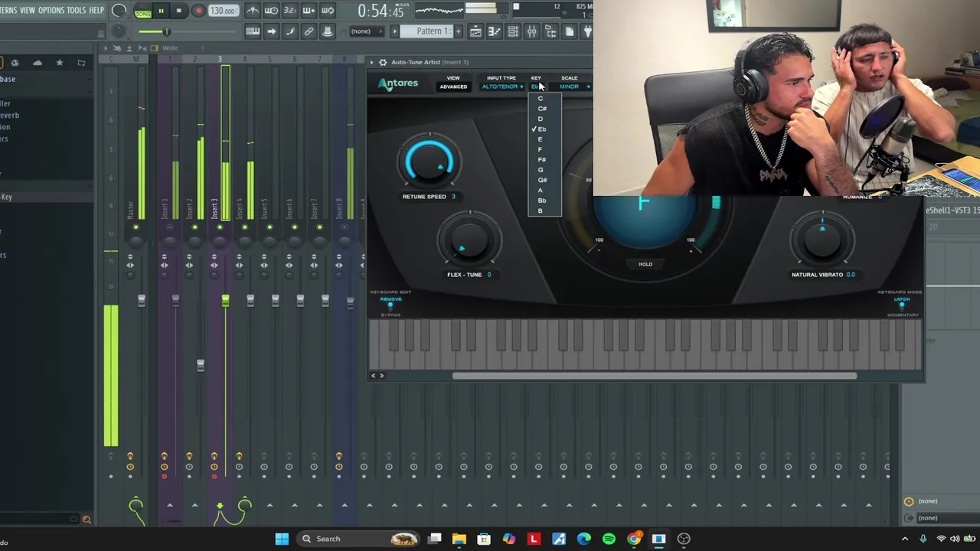Open the HELP menu
The image size is (980, 551).
click(x=96, y=10)
